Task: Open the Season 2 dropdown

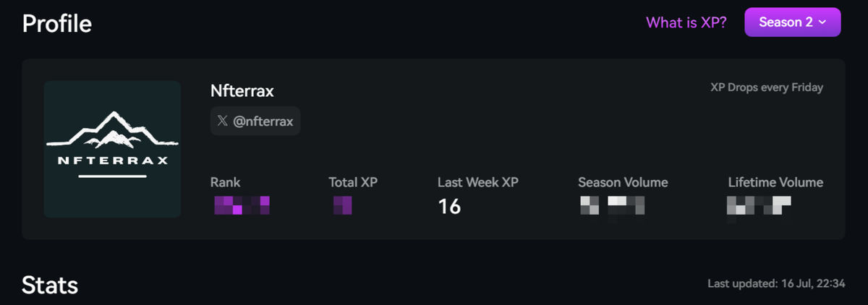Action: (792, 22)
